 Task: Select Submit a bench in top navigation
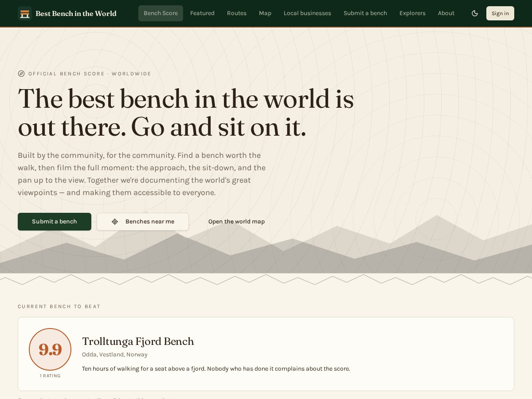click(365, 13)
